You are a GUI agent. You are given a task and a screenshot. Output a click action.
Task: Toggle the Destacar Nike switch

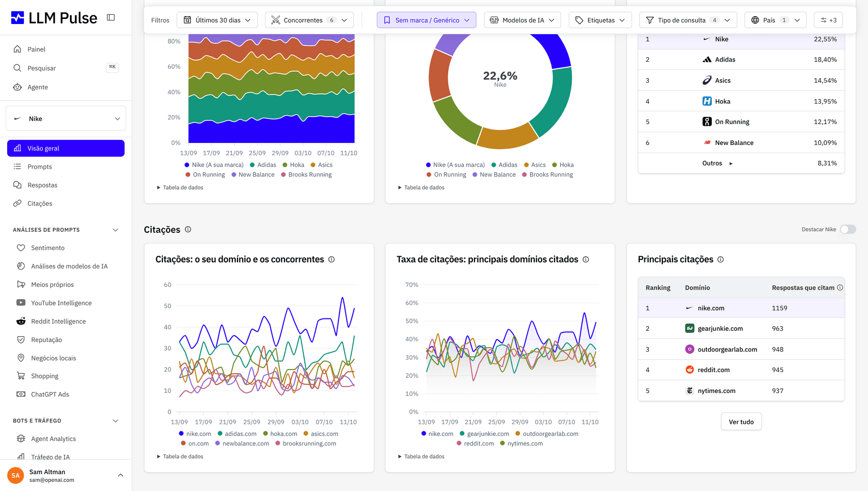[848, 230]
